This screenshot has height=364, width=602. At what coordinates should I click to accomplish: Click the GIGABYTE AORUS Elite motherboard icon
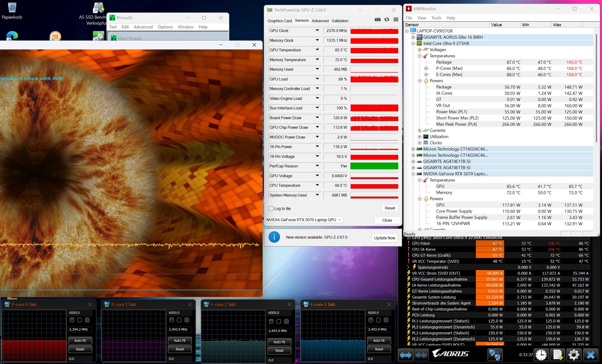tap(420, 37)
